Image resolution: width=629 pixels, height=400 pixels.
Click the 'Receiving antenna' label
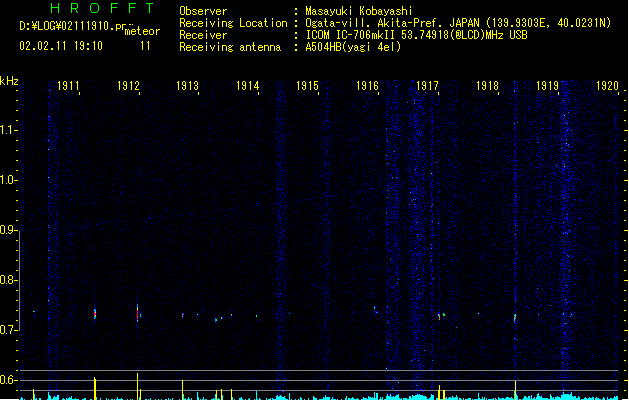click(230, 47)
